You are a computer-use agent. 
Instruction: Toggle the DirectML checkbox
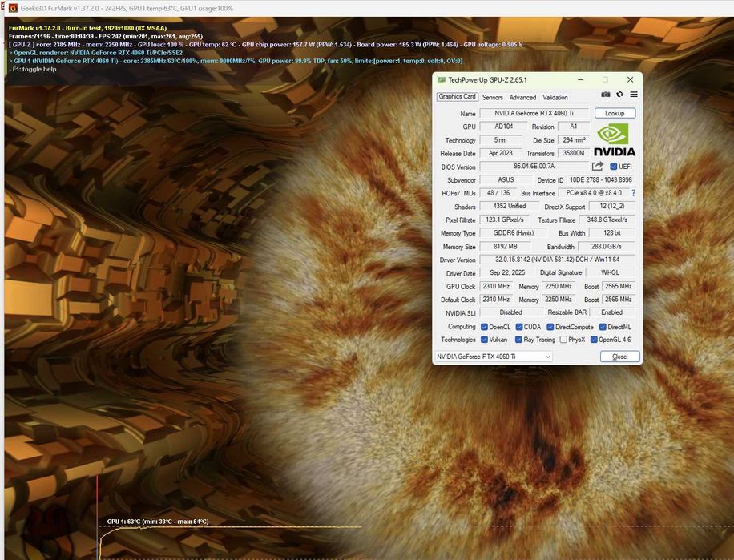tap(603, 327)
